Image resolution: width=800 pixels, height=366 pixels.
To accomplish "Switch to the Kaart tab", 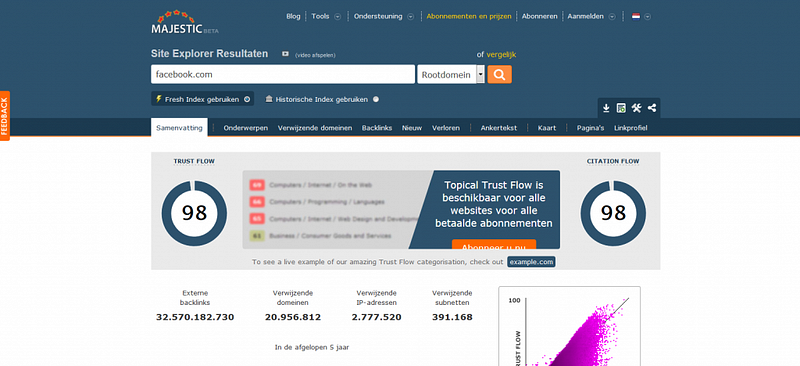I will tap(546, 128).
